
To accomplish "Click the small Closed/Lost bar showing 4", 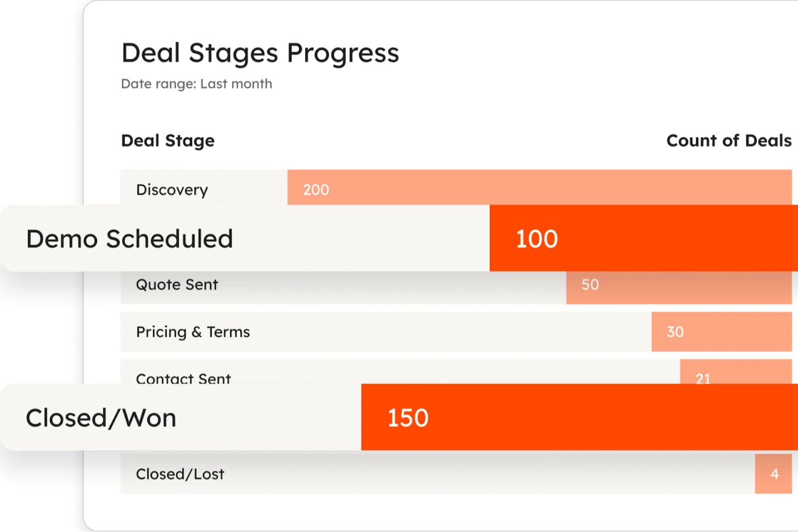I will point(774,474).
